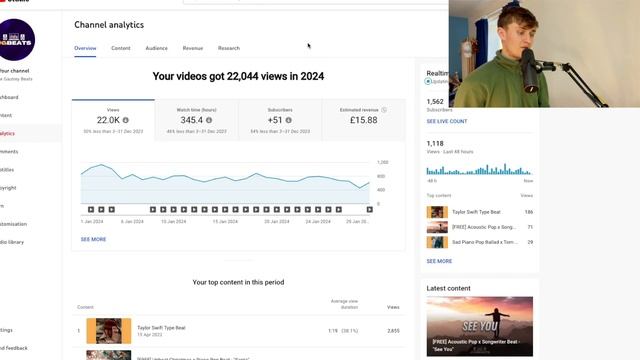Open Taylor Swift Type Beat in realtime list
The width and height of the screenshot is (640, 360).
click(476, 212)
